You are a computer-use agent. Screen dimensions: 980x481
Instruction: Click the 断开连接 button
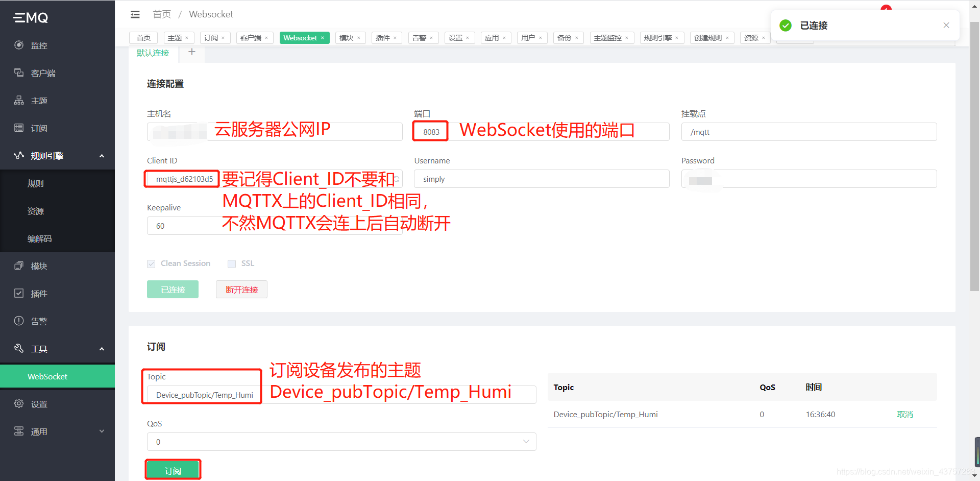point(241,290)
